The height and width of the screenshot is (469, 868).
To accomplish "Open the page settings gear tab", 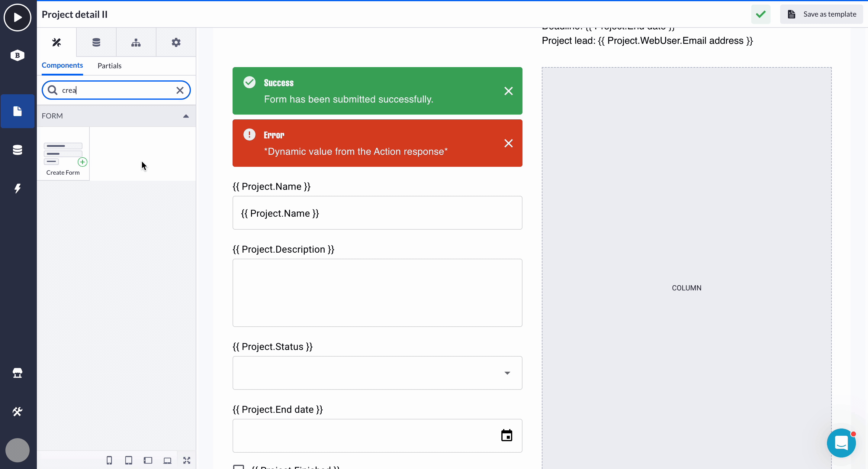I will pyautogui.click(x=176, y=43).
